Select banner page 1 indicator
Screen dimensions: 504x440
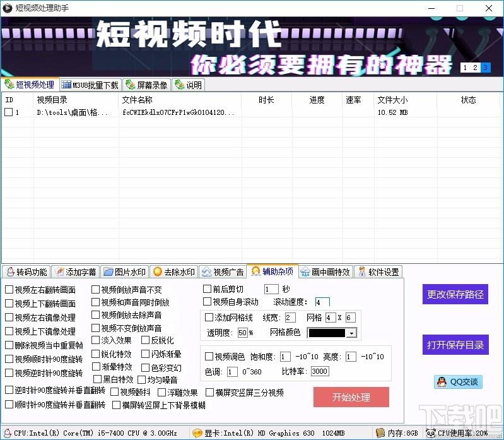pos(465,68)
